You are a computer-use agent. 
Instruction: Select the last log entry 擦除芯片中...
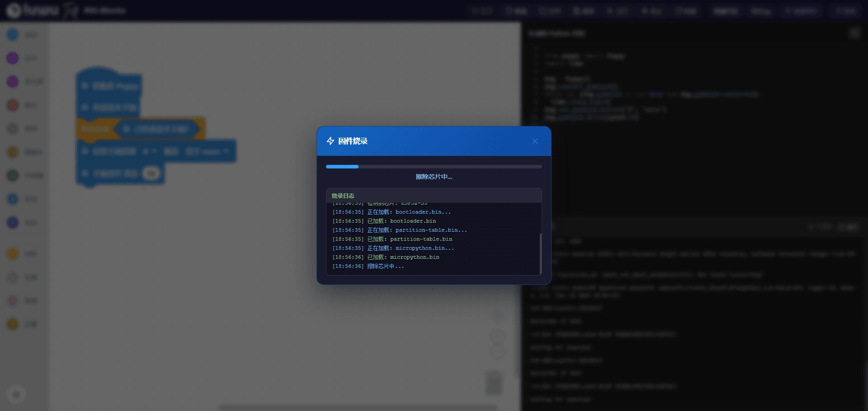point(368,266)
